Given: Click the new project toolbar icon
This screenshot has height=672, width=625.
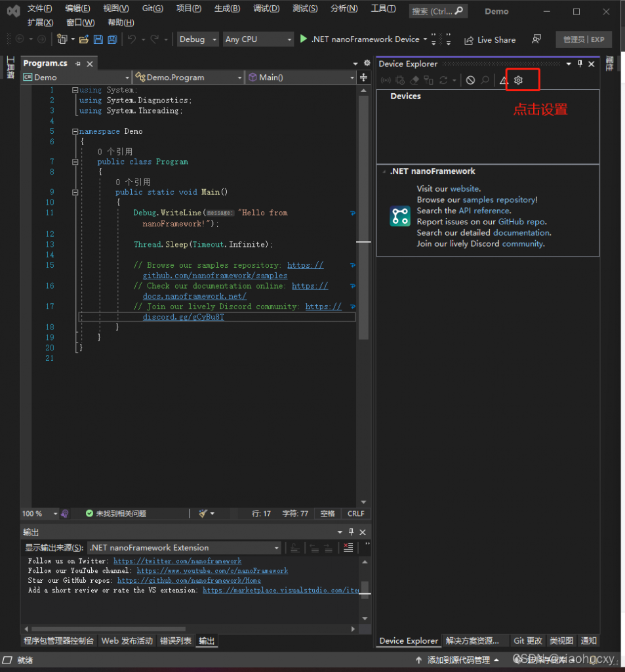Looking at the screenshot, I should [x=62, y=39].
